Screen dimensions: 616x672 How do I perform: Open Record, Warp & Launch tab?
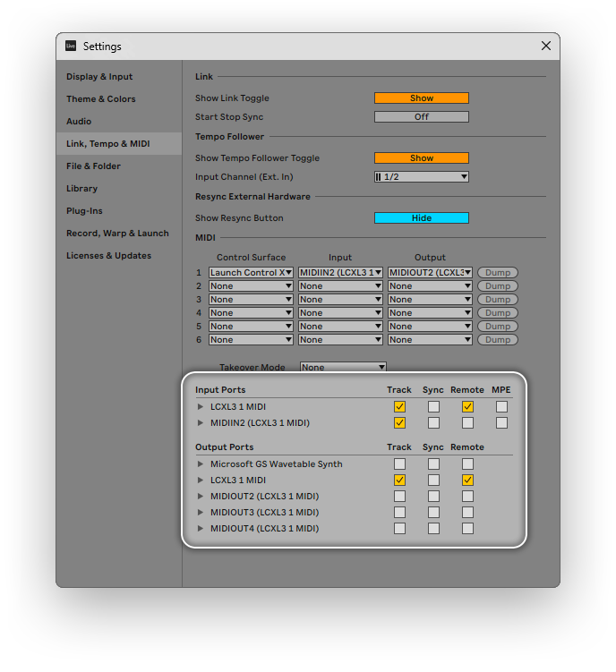tap(117, 234)
